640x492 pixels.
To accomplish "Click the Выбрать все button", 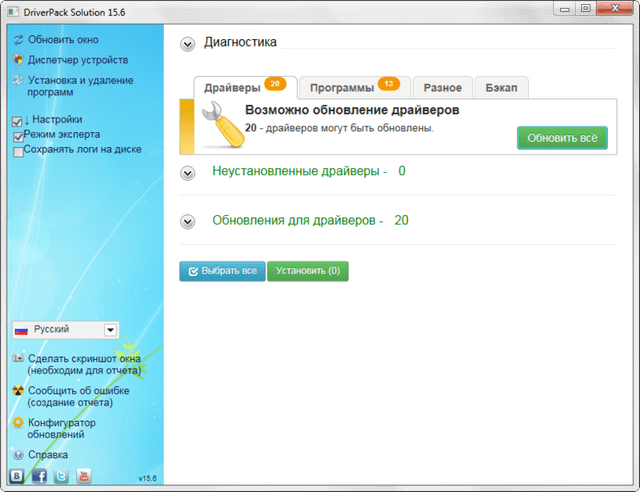I will 222,271.
